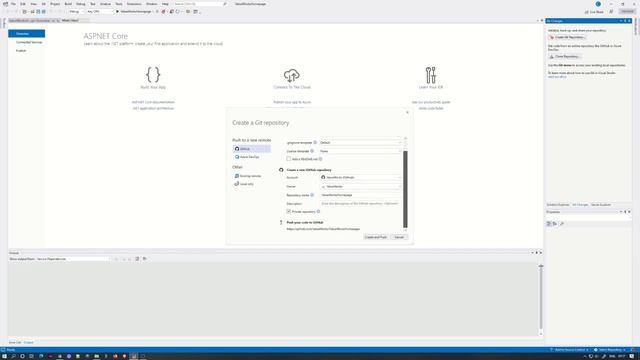Toggle the Private repository checkbox
Screen dimensions: 640x360
(289, 211)
